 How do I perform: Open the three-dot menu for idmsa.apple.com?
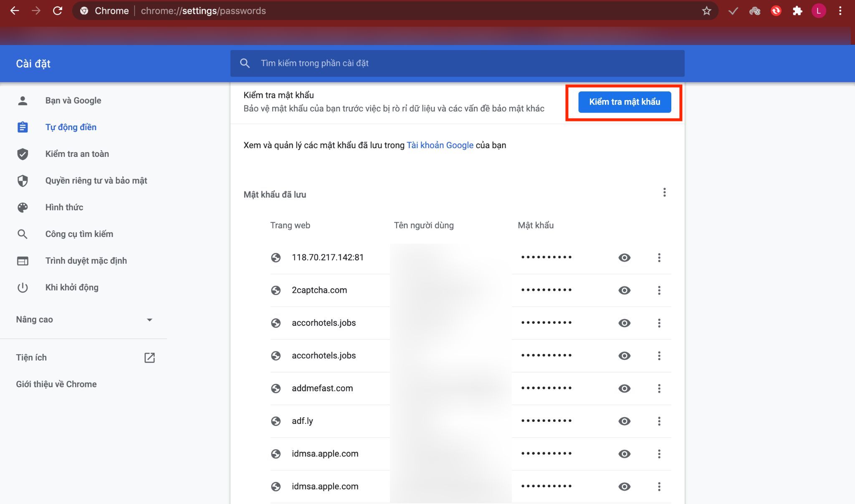pyautogui.click(x=660, y=454)
